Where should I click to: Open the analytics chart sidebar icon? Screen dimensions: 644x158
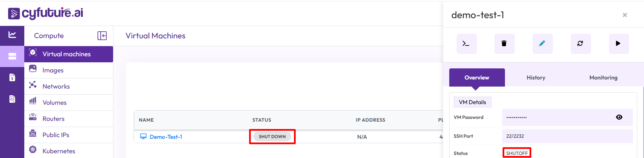coord(12,35)
